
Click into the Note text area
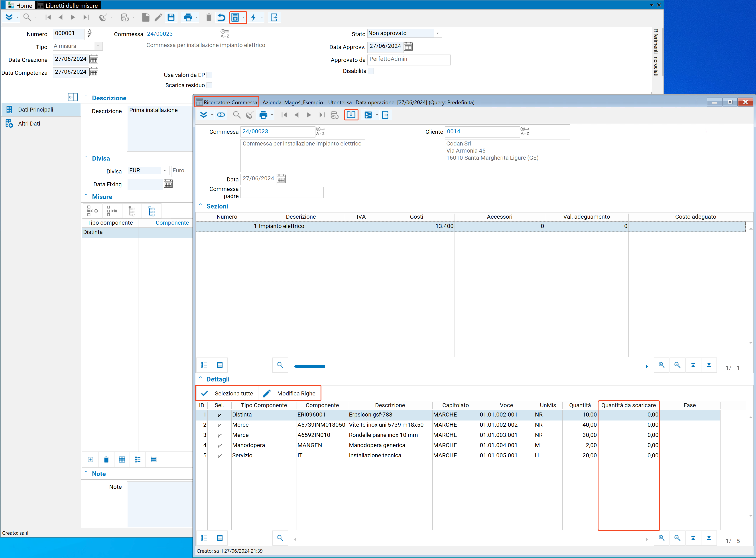pyautogui.click(x=160, y=504)
